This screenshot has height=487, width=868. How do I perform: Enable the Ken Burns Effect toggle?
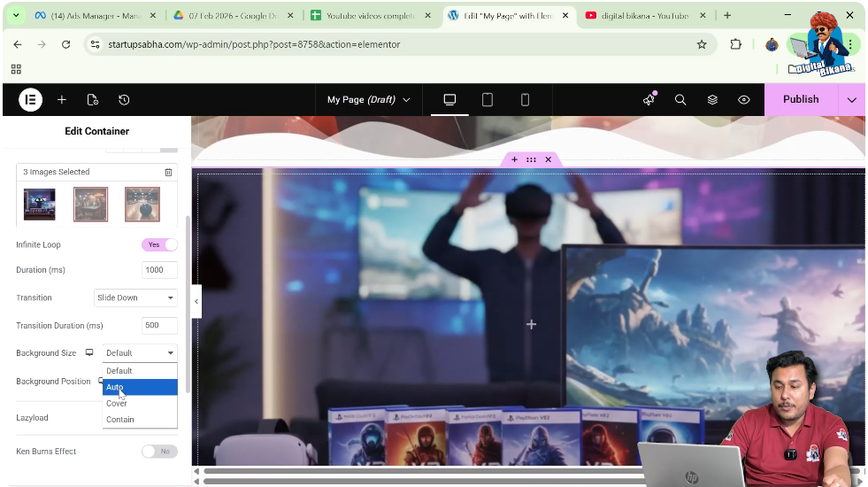pyautogui.click(x=159, y=452)
